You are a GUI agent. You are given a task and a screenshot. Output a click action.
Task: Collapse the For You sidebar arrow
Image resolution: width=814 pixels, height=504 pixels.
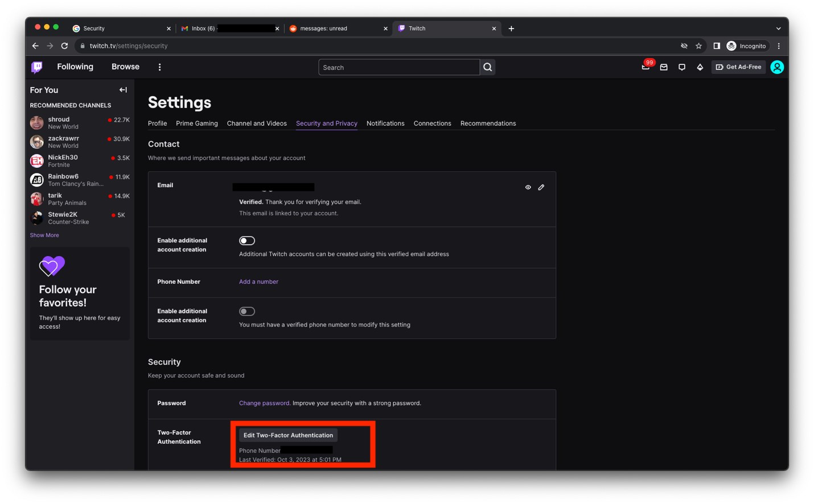(x=123, y=90)
